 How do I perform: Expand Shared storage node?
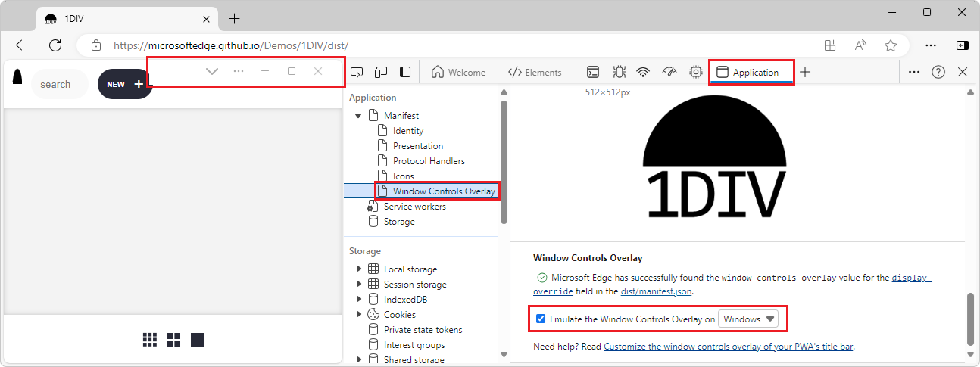tap(359, 360)
